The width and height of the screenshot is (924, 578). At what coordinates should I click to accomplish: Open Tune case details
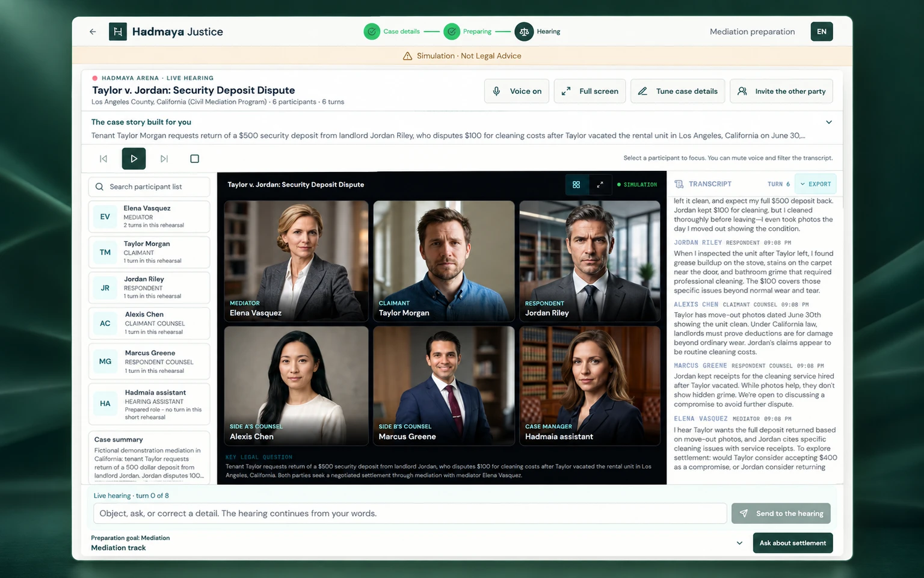(x=678, y=91)
